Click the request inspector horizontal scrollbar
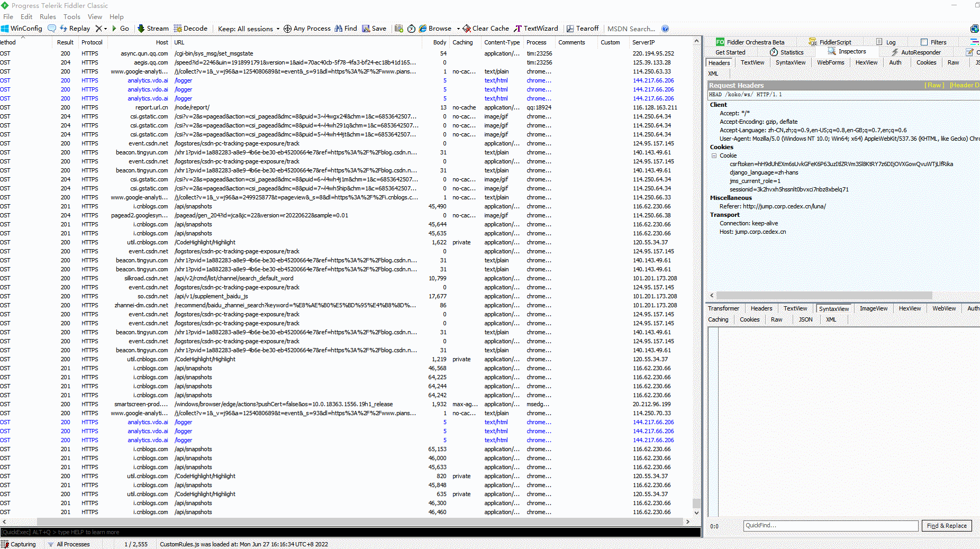980x549 pixels. click(x=824, y=295)
